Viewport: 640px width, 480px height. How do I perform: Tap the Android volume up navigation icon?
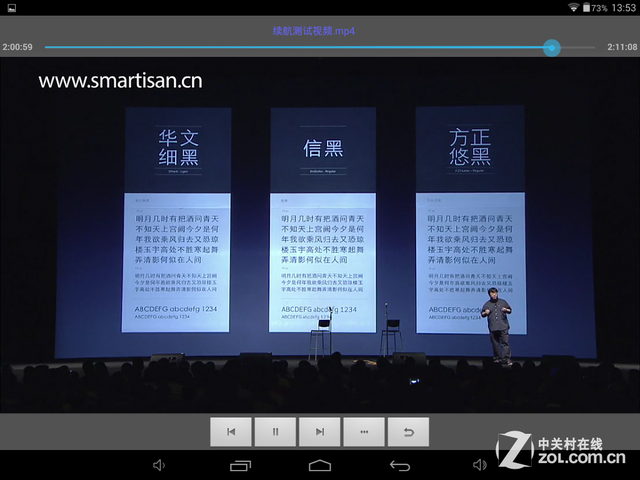coord(480,465)
